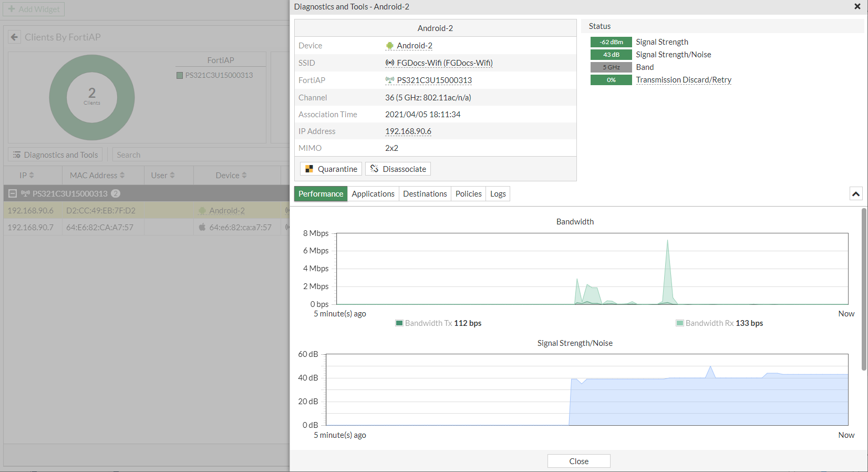Go back using the arrow beside Clients By FortiAP
This screenshot has height=472, width=868.
tap(14, 37)
